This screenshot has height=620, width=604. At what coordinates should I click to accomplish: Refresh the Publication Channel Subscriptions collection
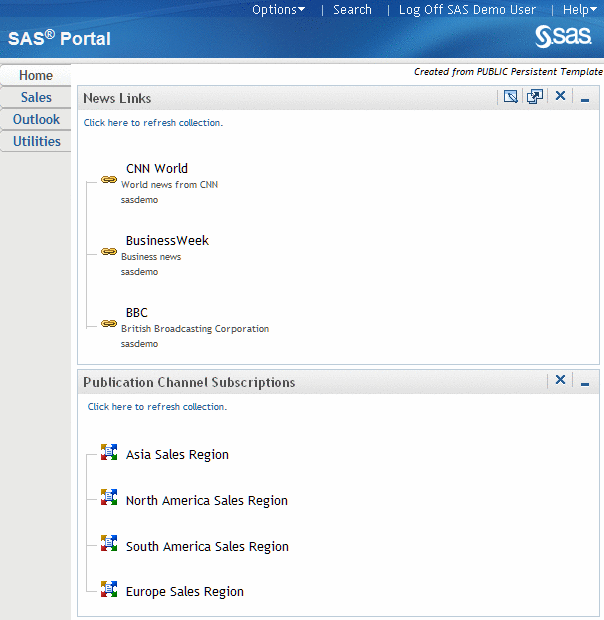point(157,406)
